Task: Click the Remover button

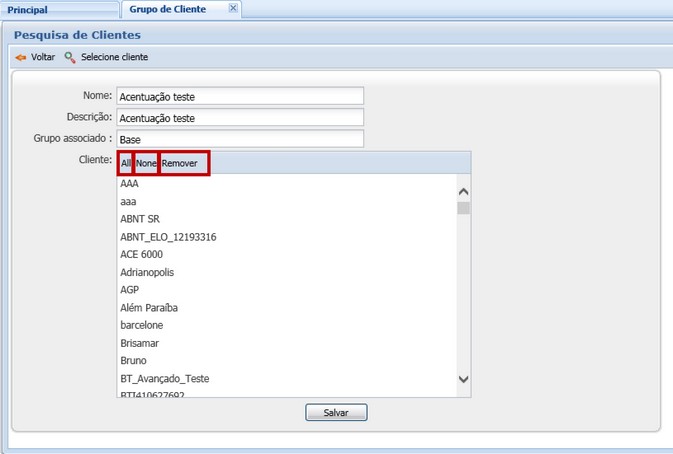Action: pyautogui.click(x=185, y=163)
